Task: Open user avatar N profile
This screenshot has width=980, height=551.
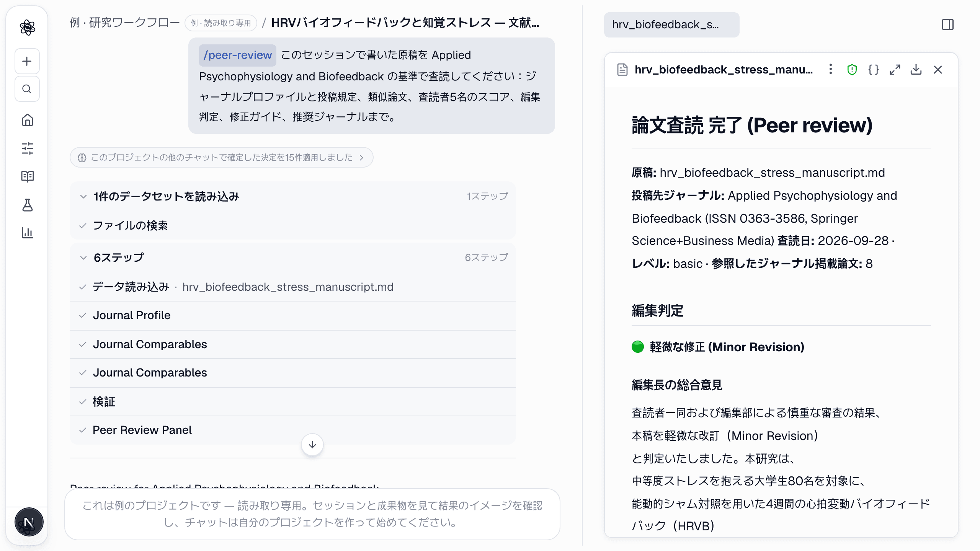Action: coord(29,522)
